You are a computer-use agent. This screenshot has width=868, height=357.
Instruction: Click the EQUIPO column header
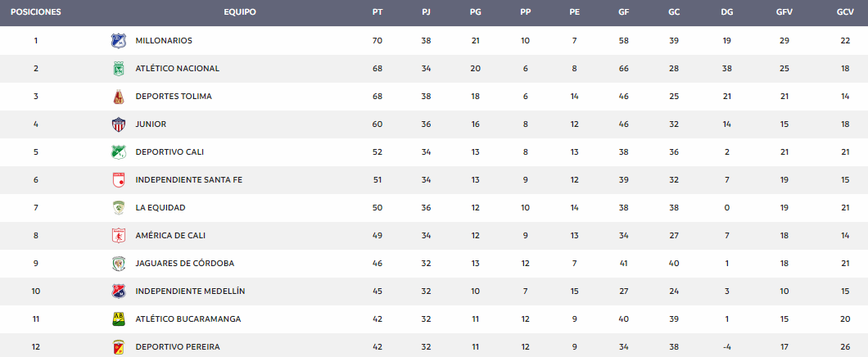tap(240, 12)
